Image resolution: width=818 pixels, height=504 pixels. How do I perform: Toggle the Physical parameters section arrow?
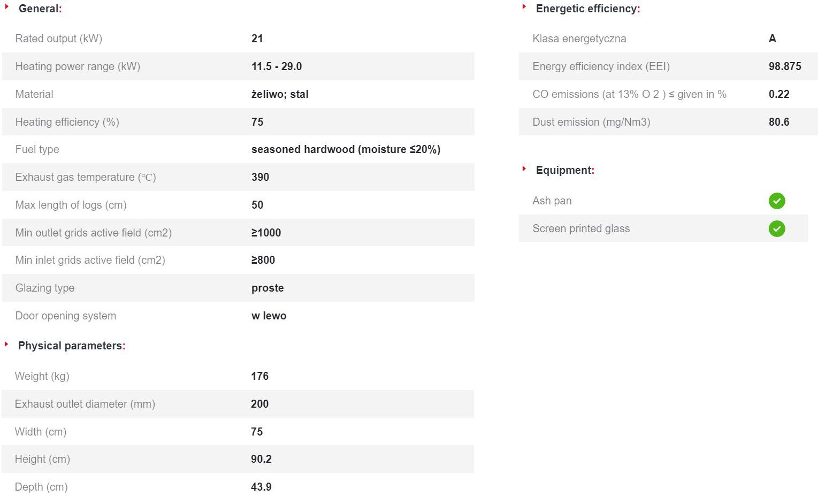6,344
